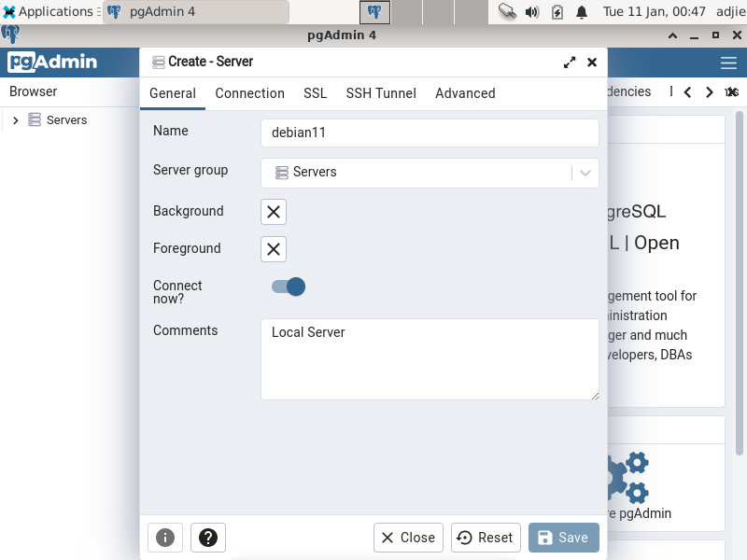Switch to the Advanced tab
This screenshot has width=747, height=560.
465,93
